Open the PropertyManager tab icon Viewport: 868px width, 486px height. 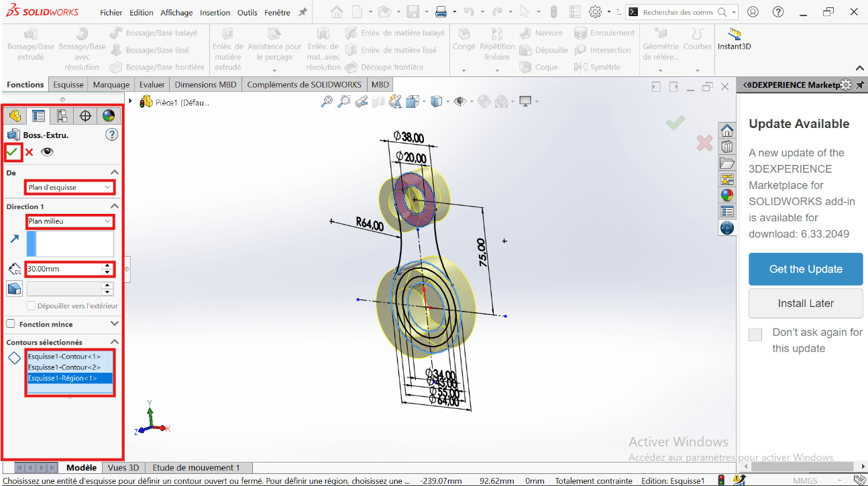click(x=38, y=115)
